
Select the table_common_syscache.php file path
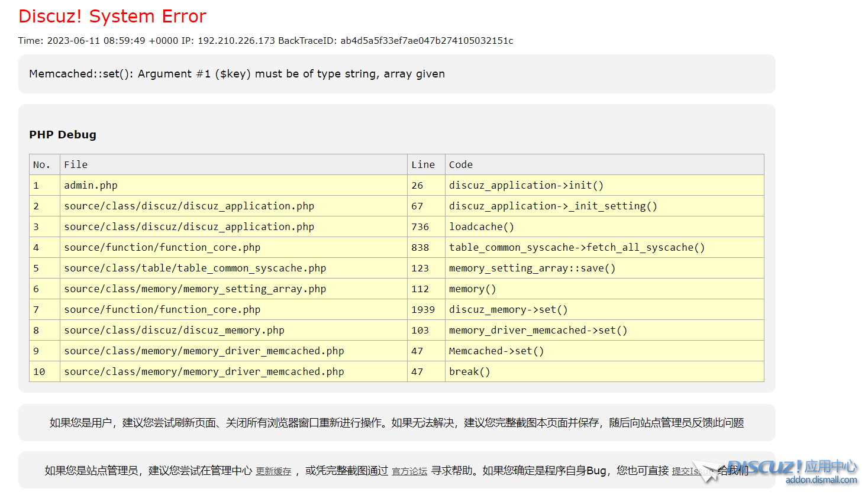(x=195, y=268)
